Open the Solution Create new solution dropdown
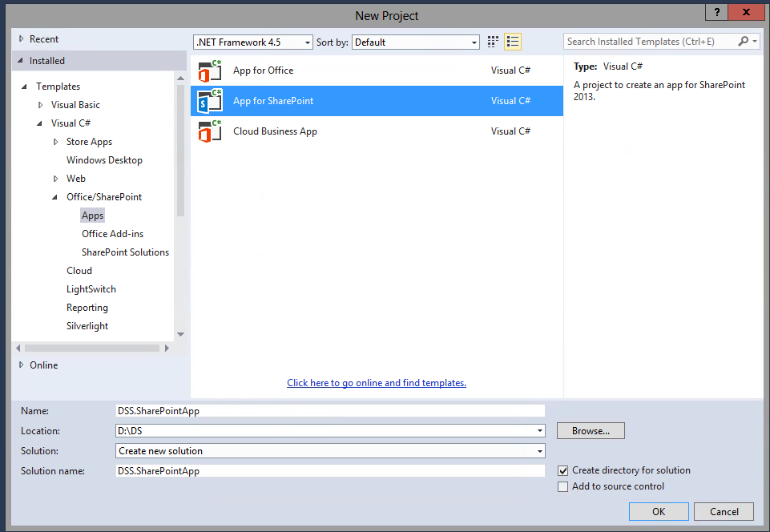The height and width of the screenshot is (532, 770). 540,451
